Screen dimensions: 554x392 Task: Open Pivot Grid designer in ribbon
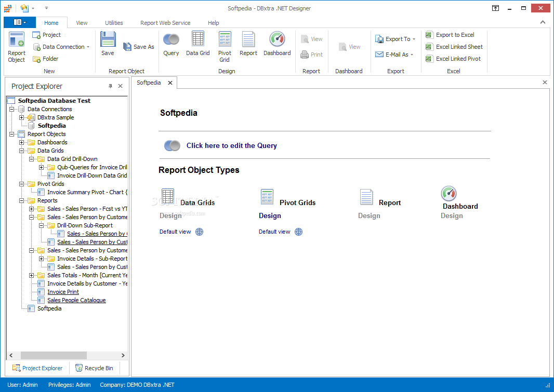225,47
